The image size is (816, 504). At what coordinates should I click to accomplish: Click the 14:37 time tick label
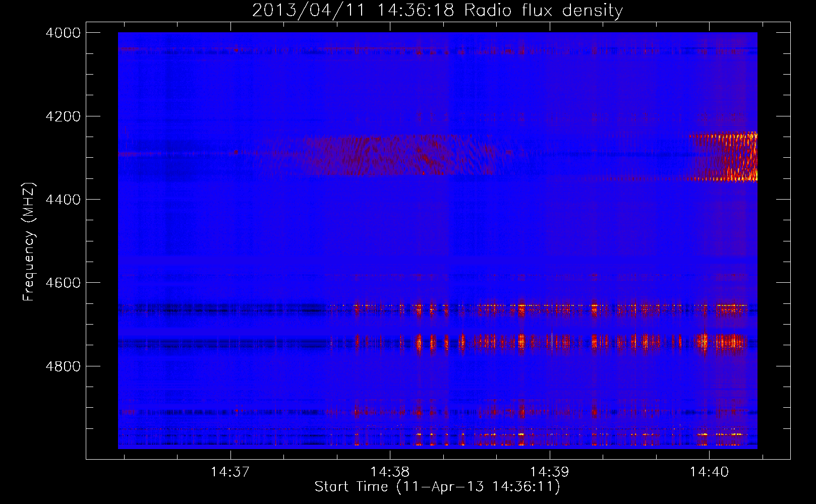(x=230, y=472)
